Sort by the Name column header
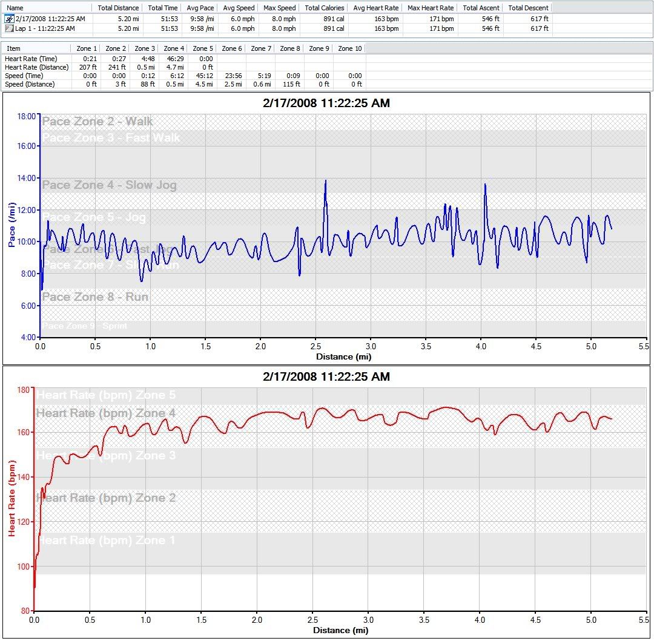 pos(15,8)
